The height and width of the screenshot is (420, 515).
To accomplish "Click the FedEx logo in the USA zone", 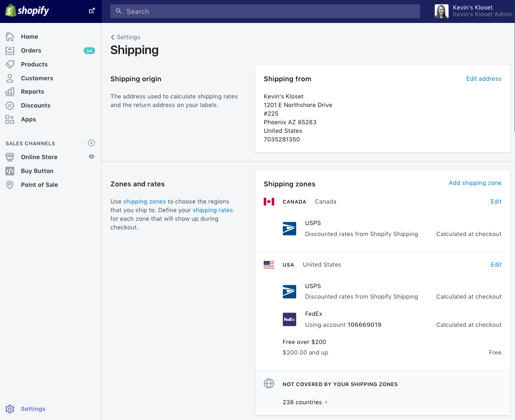I will [289, 319].
